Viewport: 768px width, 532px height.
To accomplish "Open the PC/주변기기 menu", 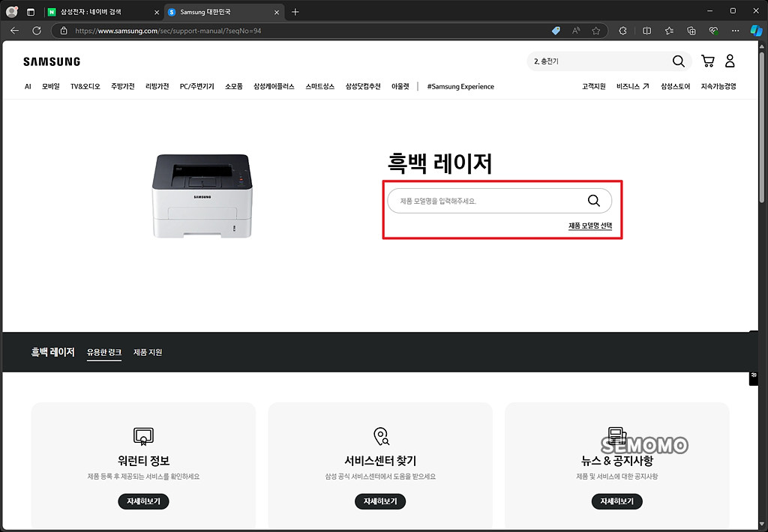I will [197, 87].
